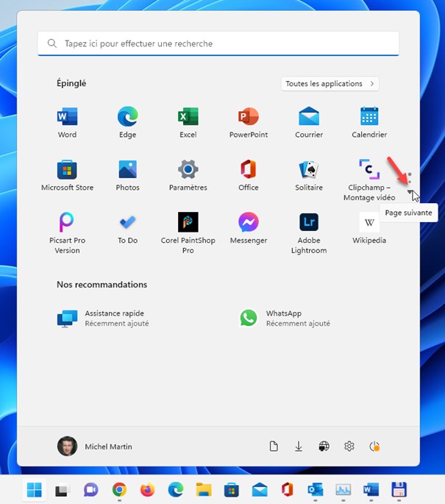Viewport: 445px width, 504px height.
Task: Open Michel Martin user account menu
Action: 95,447
